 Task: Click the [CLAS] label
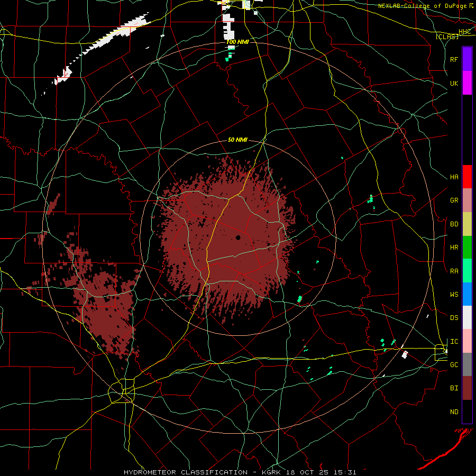point(447,36)
